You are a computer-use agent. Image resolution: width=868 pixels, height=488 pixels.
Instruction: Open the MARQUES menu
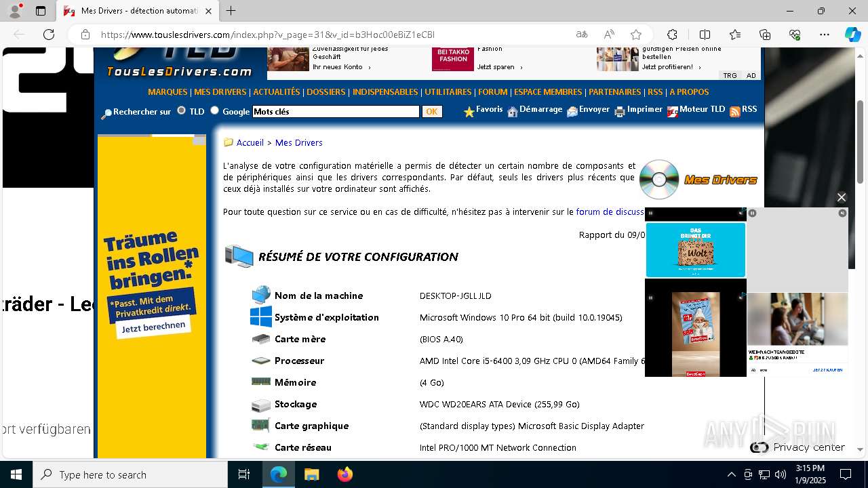(x=167, y=92)
